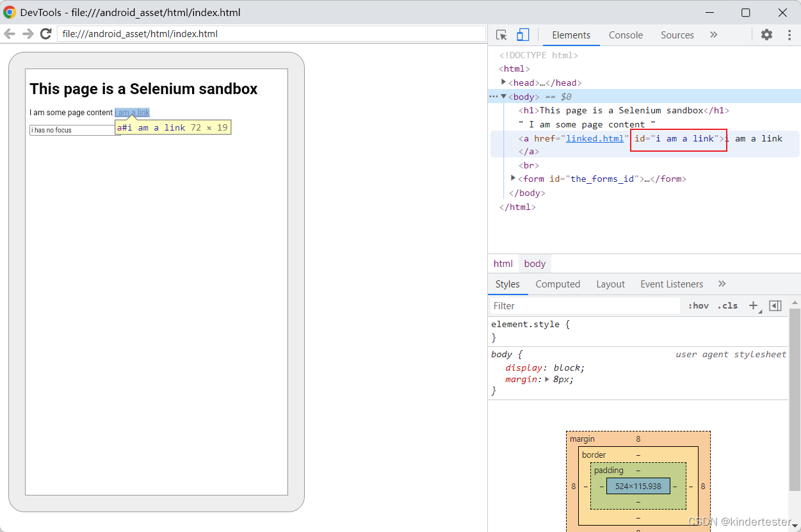The image size is (801, 532).
Task: Select the h1 element row
Action: [x=624, y=110]
